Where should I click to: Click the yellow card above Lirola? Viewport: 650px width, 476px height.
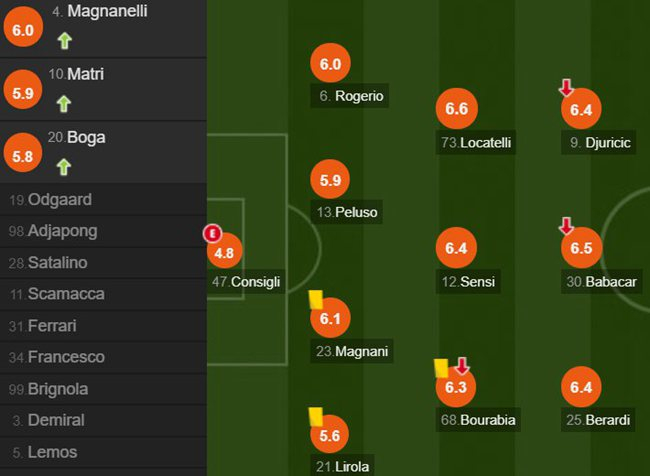[314, 415]
